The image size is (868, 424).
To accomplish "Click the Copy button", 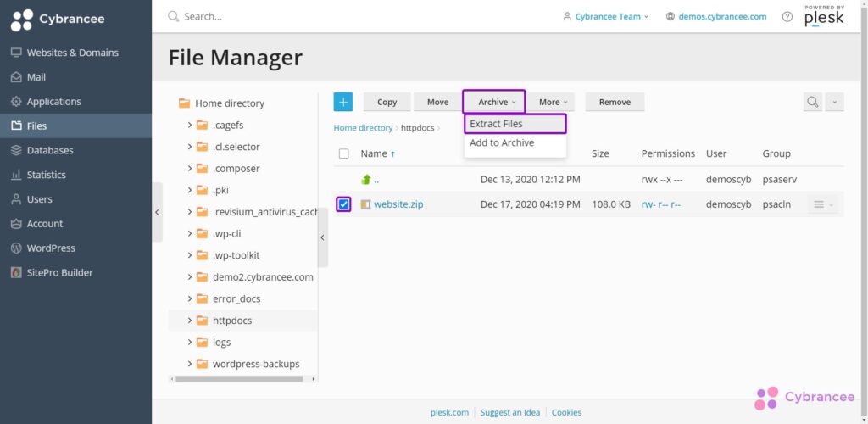I will [387, 102].
